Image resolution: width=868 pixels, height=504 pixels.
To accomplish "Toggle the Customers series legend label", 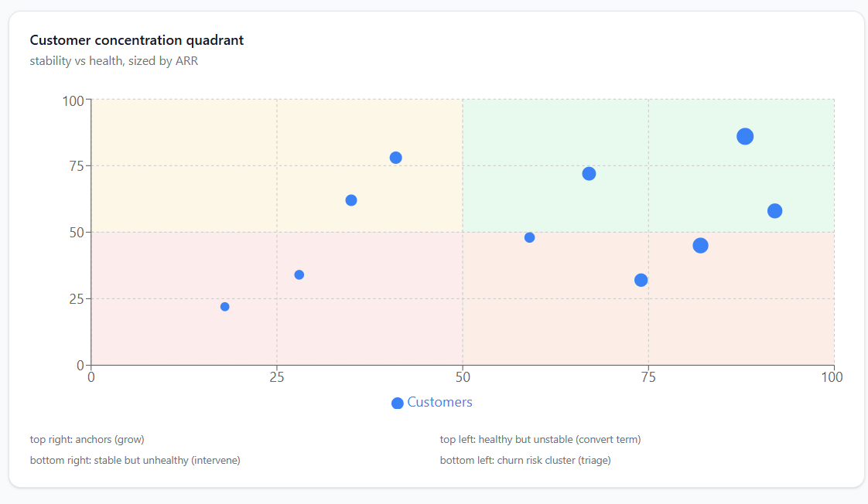I will [x=439, y=402].
